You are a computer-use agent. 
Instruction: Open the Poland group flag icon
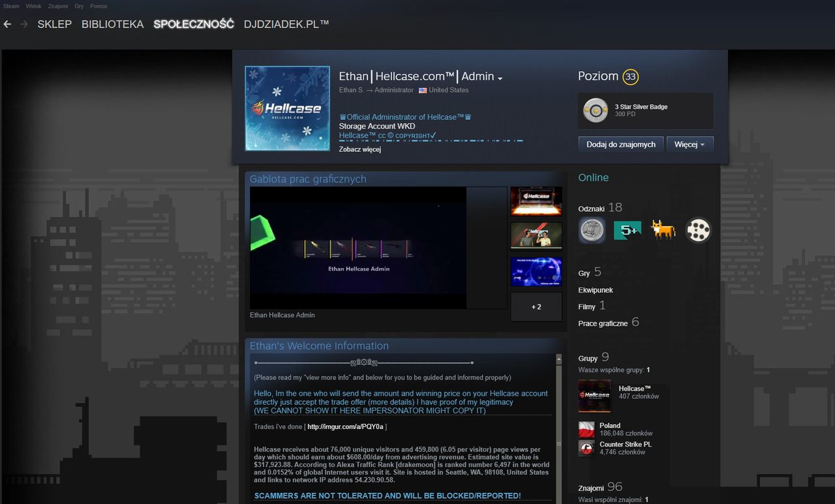(x=586, y=430)
